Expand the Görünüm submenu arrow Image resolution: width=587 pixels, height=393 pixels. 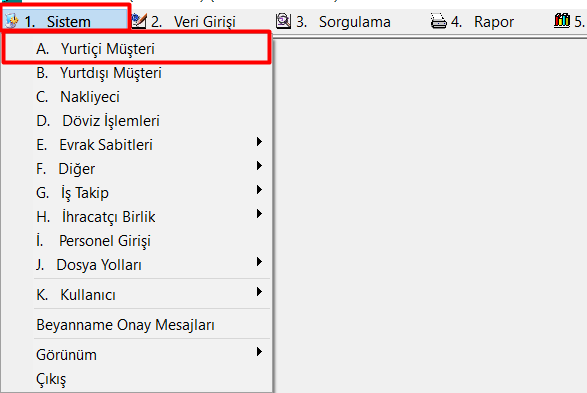[259, 351]
